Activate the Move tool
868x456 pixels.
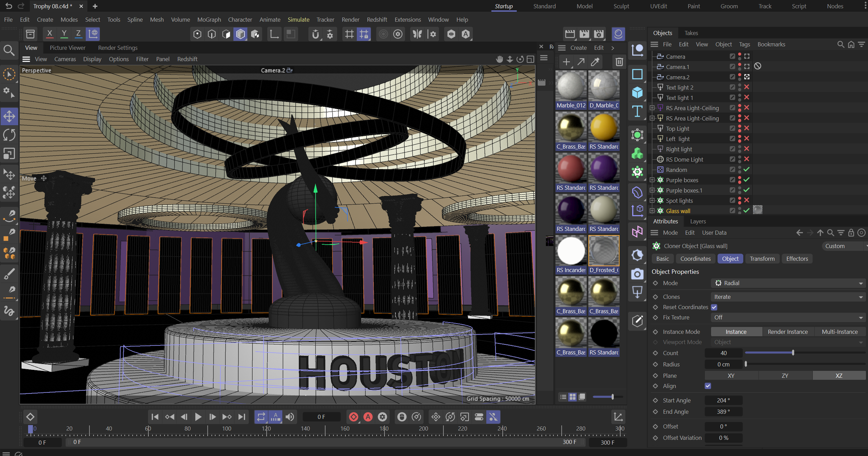9,116
